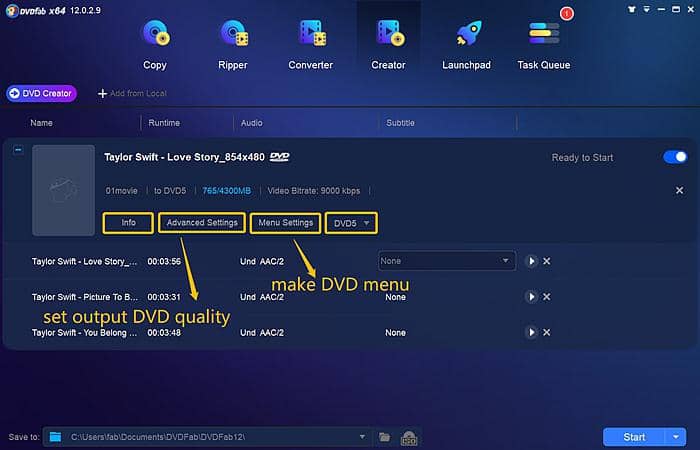Screen dimensions: 700x450
Task: Open the skin shirt icon in title bar
Action: click(632, 9)
